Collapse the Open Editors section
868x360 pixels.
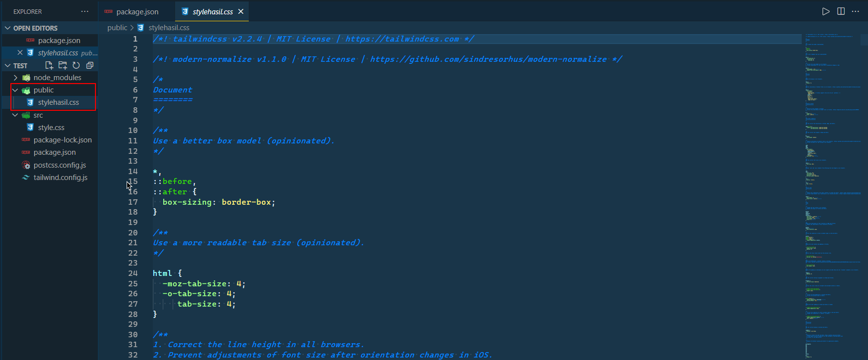point(8,28)
